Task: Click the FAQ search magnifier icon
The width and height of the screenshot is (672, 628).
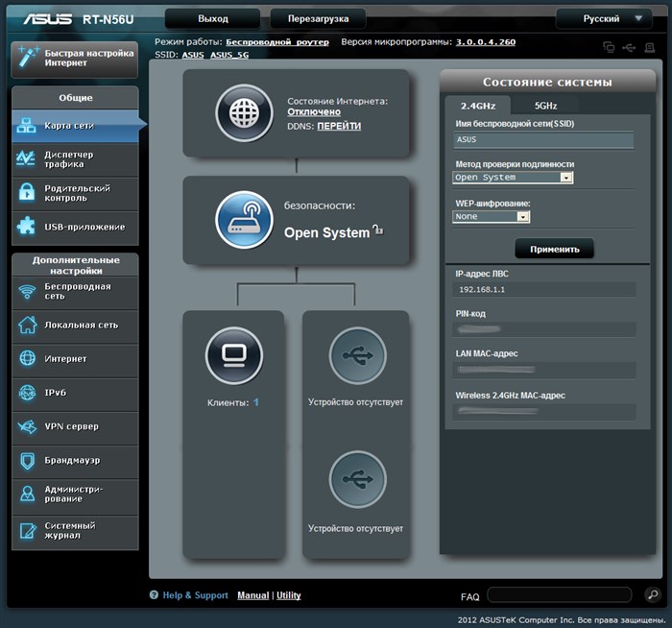Action: 653,594
